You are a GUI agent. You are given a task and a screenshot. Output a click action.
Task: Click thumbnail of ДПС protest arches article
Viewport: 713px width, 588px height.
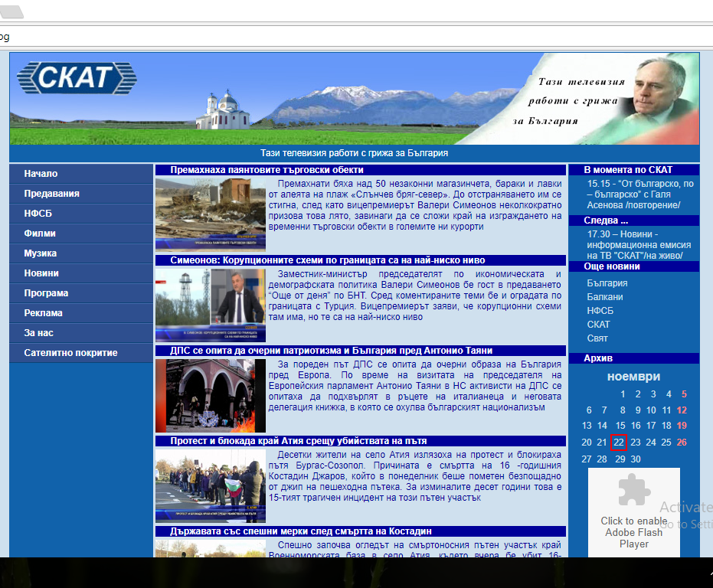pos(211,396)
